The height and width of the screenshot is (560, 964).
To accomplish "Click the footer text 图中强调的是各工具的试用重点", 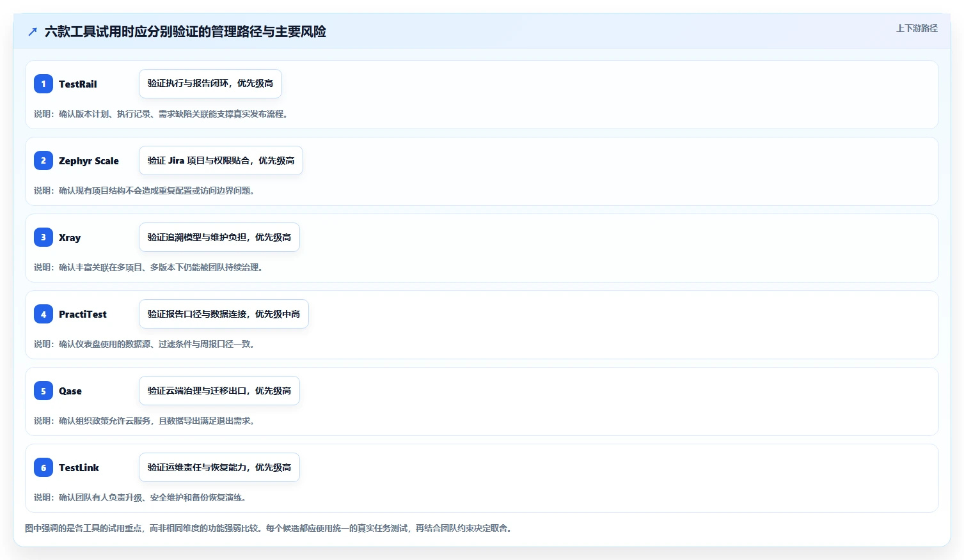I will coord(268,528).
